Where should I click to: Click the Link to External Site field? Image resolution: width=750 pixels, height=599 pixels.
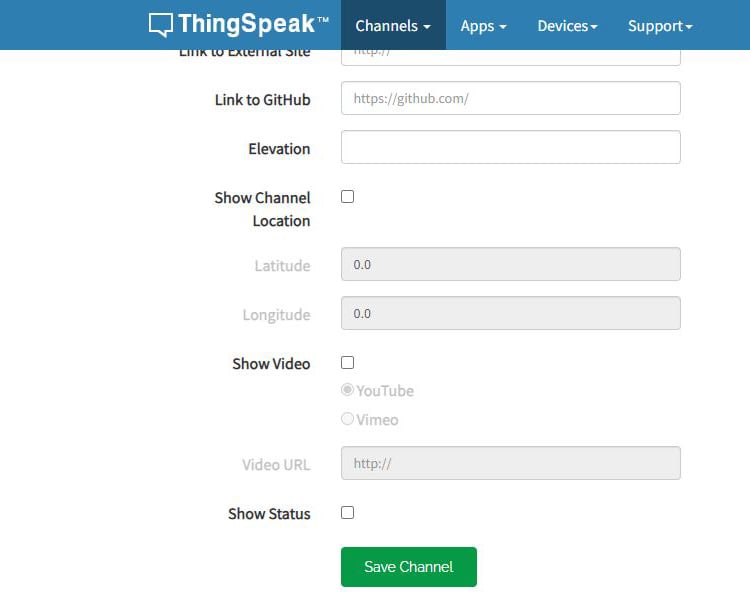click(x=510, y=56)
